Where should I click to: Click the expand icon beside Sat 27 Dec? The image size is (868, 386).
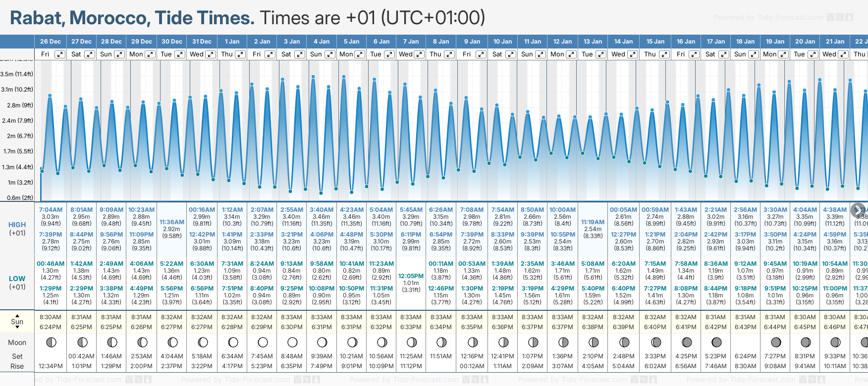click(x=89, y=54)
